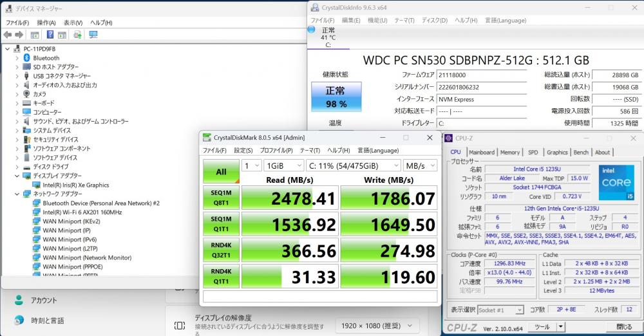Switch to CPU-Z SPD tab
The width and height of the screenshot is (644, 336).
(x=533, y=152)
